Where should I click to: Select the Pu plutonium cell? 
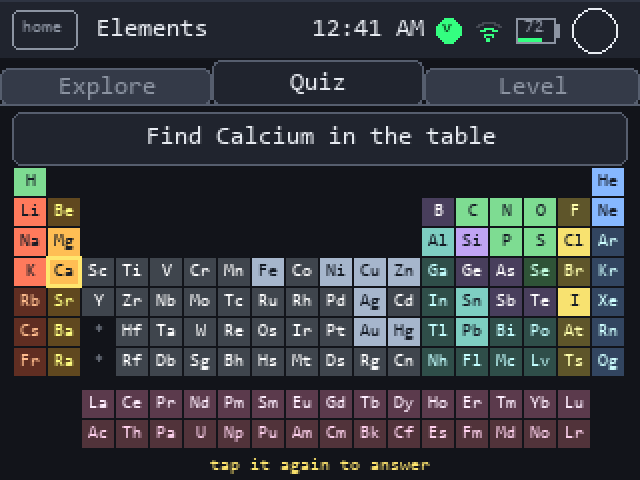[268, 434]
